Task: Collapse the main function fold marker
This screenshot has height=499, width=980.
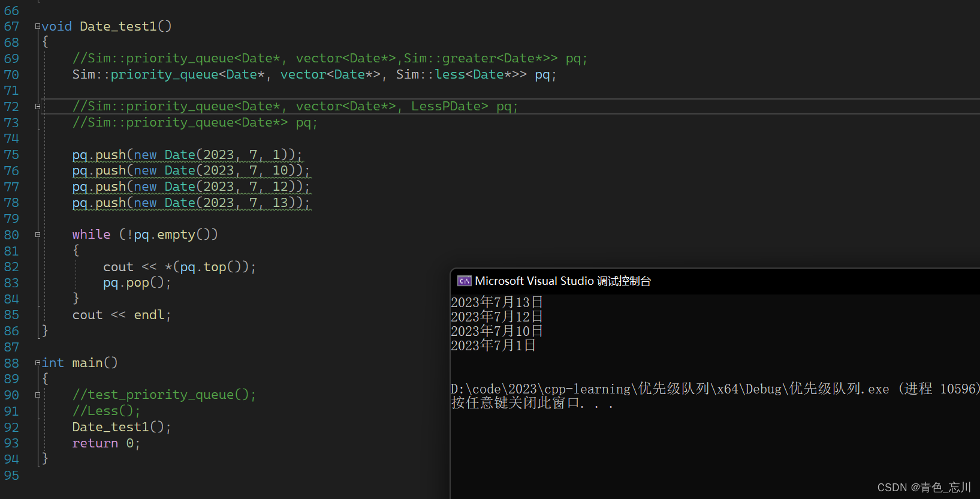Action: (38, 363)
